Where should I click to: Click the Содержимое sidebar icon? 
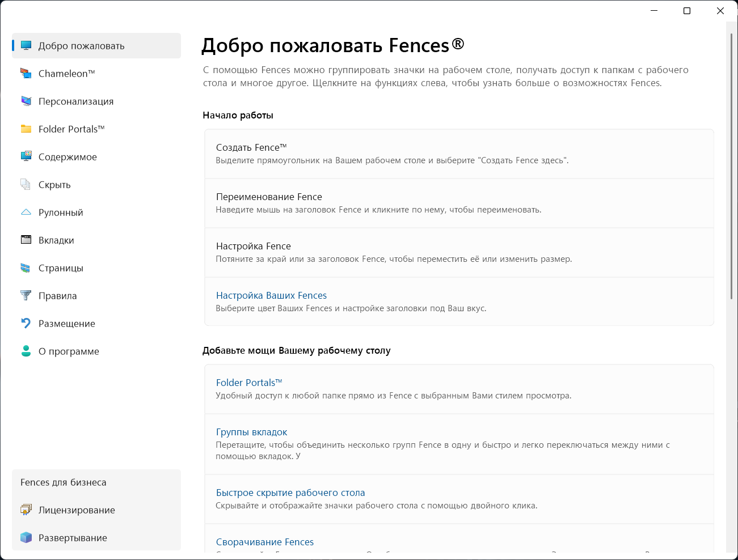tap(26, 156)
